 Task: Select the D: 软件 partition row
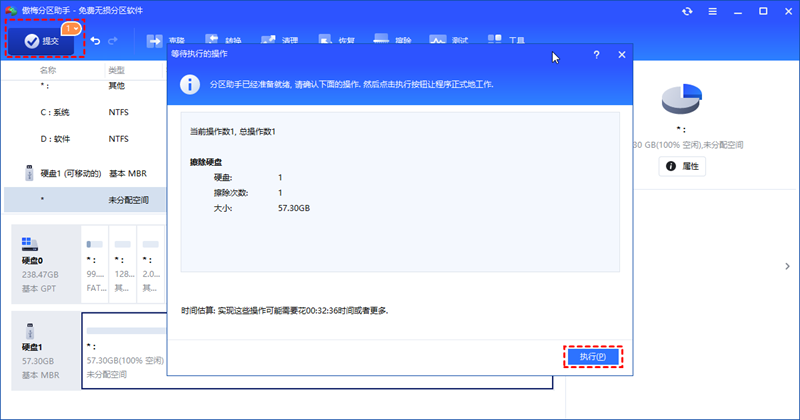[85, 139]
